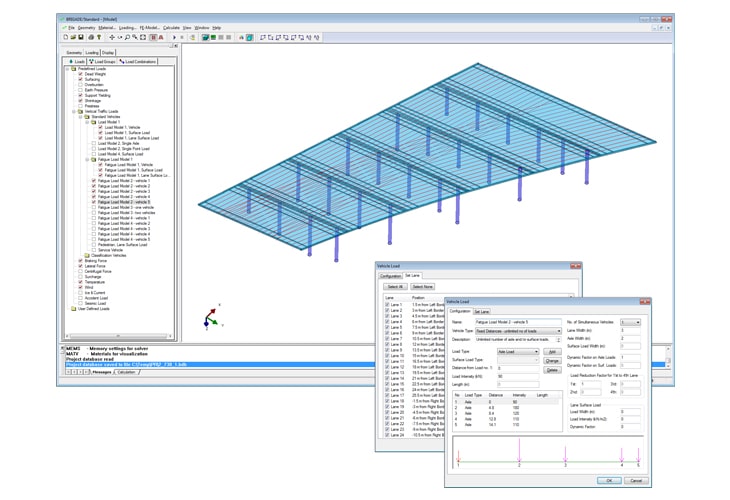This screenshot has height=500, width=730.
Task: Click the green render mode icon
Action: click(x=213, y=37)
